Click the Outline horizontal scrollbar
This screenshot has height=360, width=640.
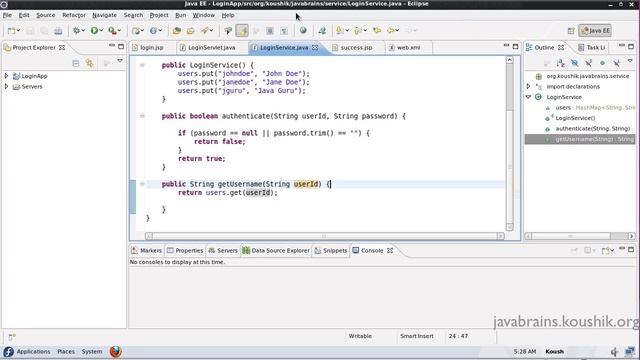pos(580,236)
